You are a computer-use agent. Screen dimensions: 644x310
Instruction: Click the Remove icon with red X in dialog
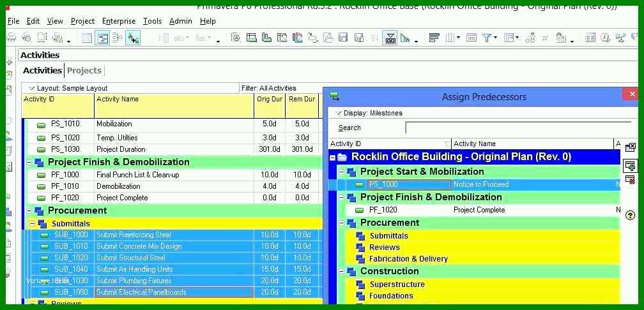[x=630, y=180]
